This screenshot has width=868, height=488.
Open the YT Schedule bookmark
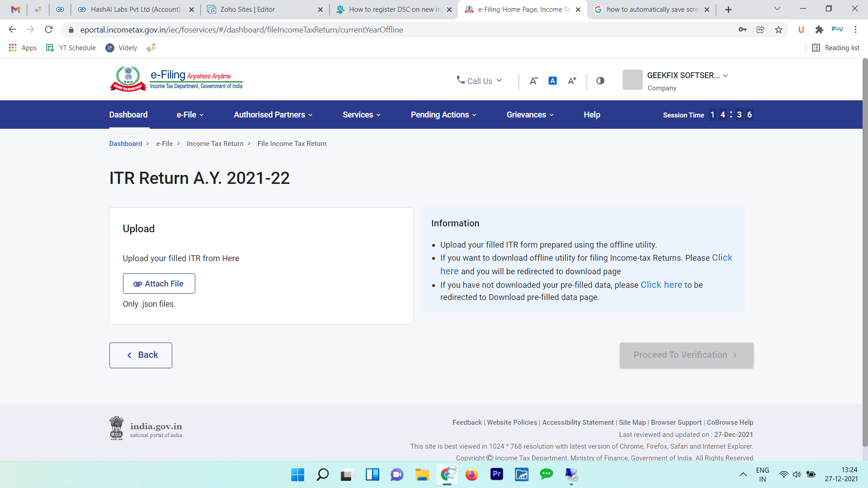(x=71, y=48)
